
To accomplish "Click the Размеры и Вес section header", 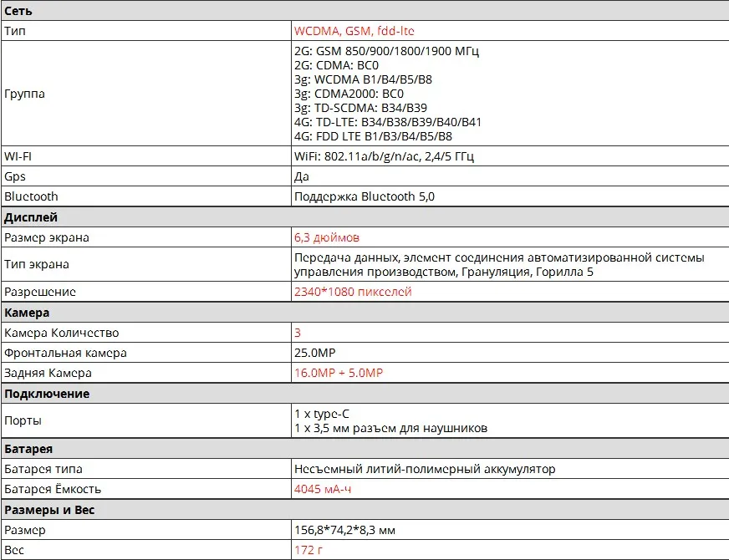I will [49, 510].
